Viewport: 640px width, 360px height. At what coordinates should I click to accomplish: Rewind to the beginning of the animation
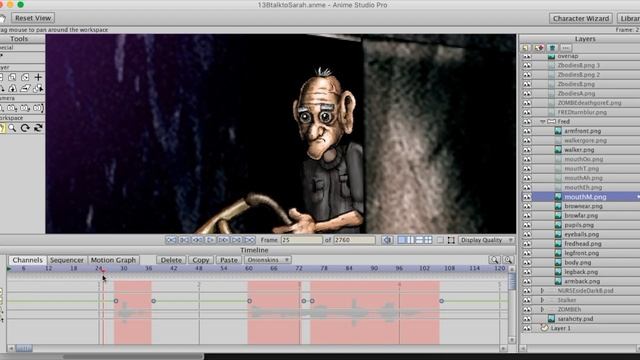point(171,240)
